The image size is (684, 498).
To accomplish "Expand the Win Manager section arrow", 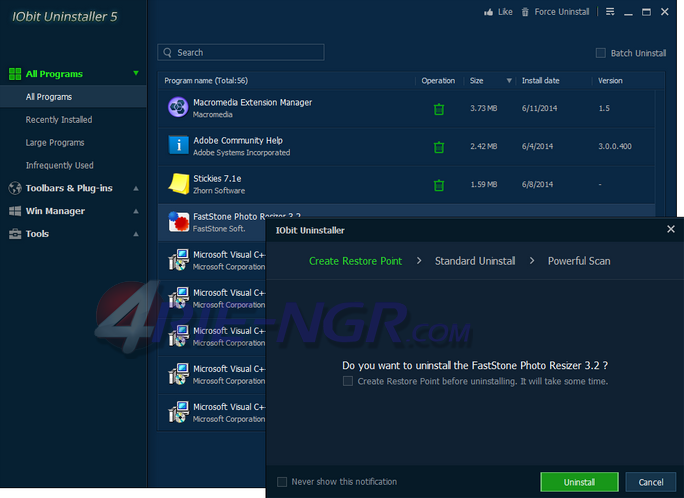I will [136, 211].
